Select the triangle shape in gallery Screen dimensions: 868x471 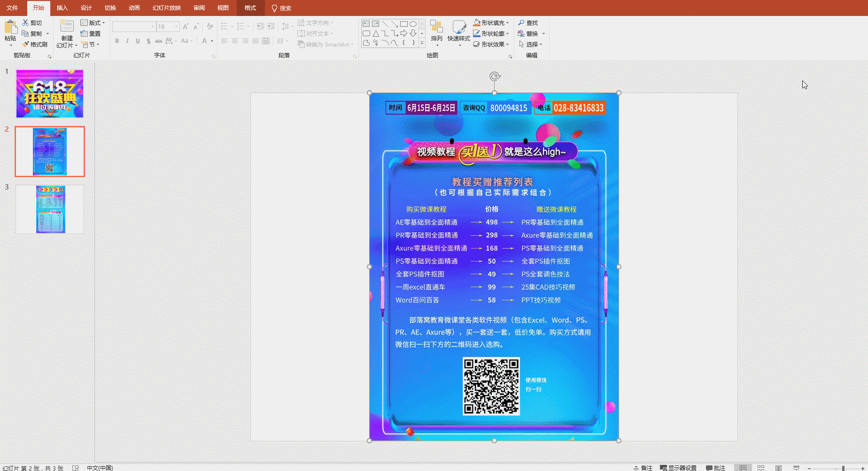(375, 33)
